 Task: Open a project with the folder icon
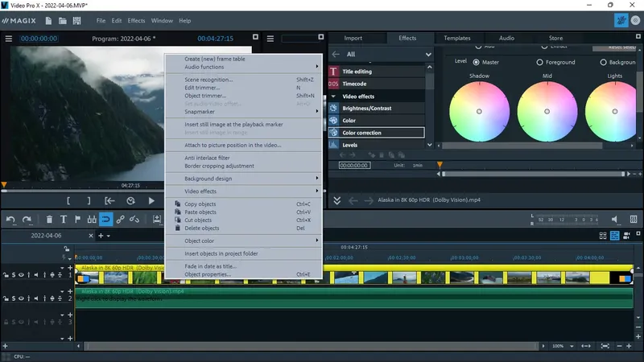(63, 21)
